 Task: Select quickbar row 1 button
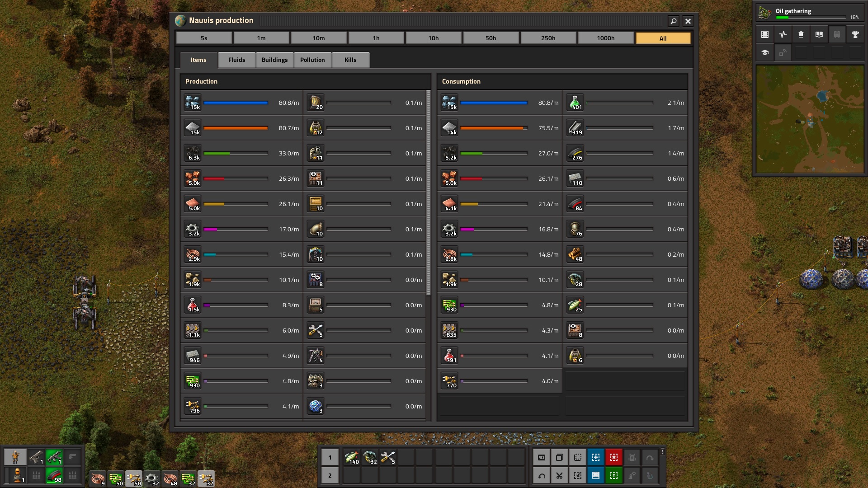[x=330, y=457]
